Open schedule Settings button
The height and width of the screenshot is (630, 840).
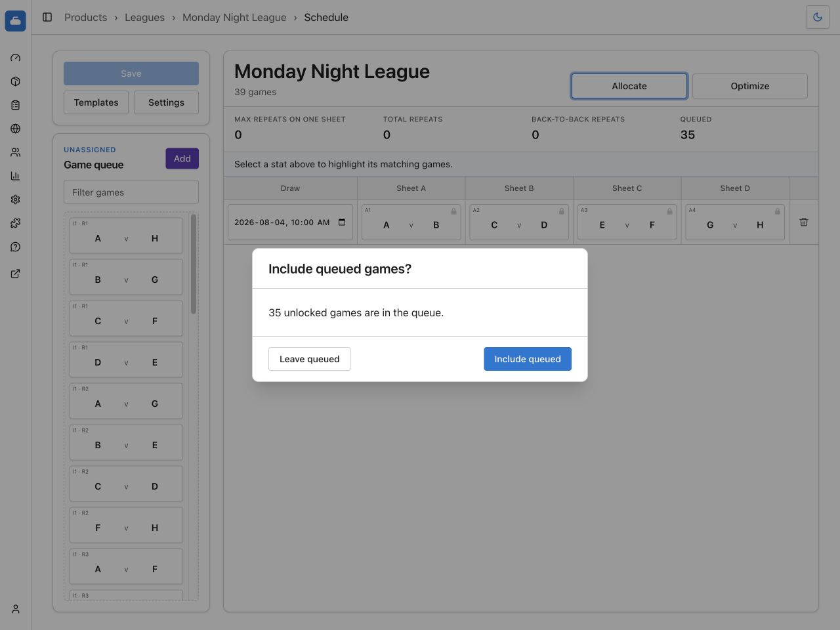(166, 102)
